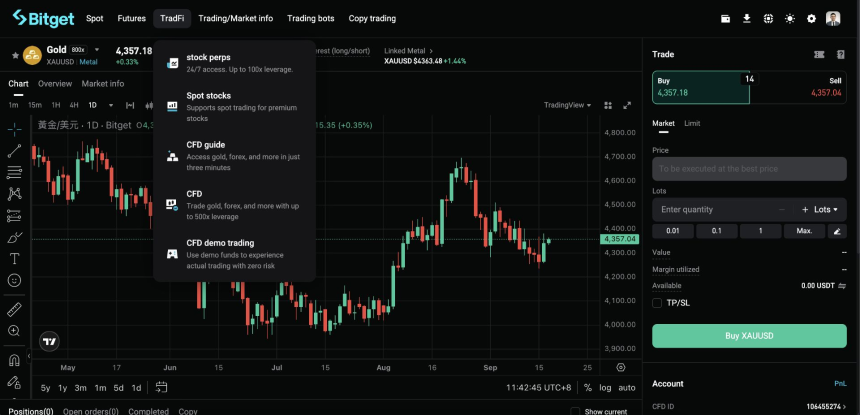Image resolution: width=860 pixels, height=415 pixels.
Task: Expand chart to fullscreen
Action: tap(627, 105)
